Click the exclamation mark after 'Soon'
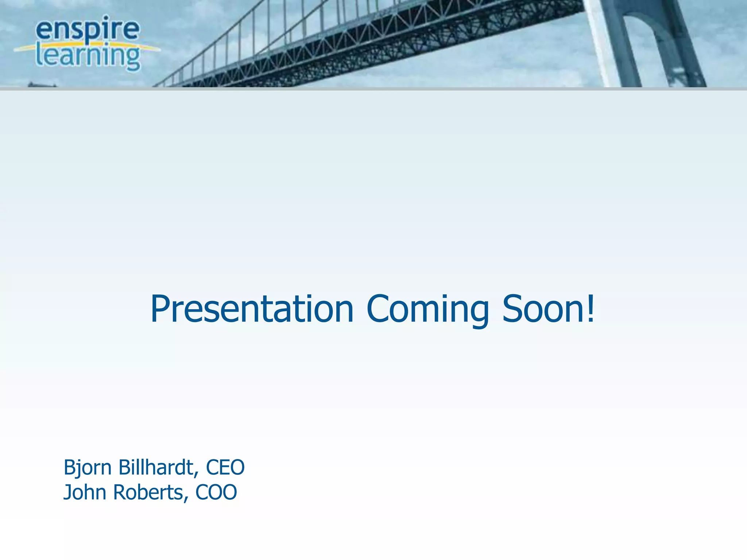The image size is (747, 560). click(x=591, y=308)
